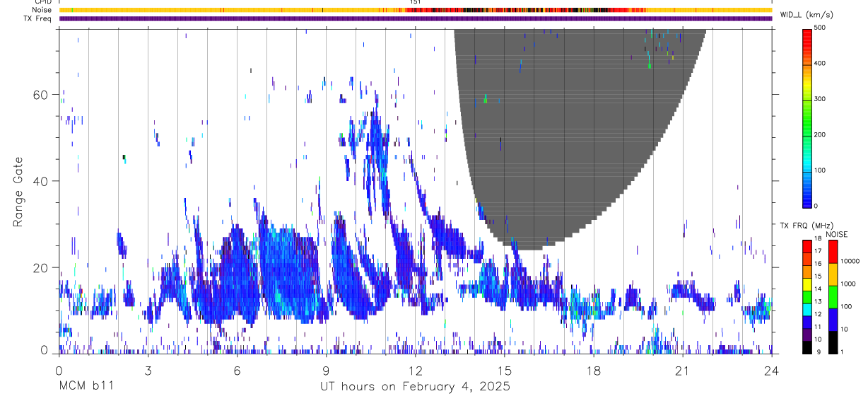
Task: Click the '40' tick on the Range Gate axis
Action: tap(40, 181)
